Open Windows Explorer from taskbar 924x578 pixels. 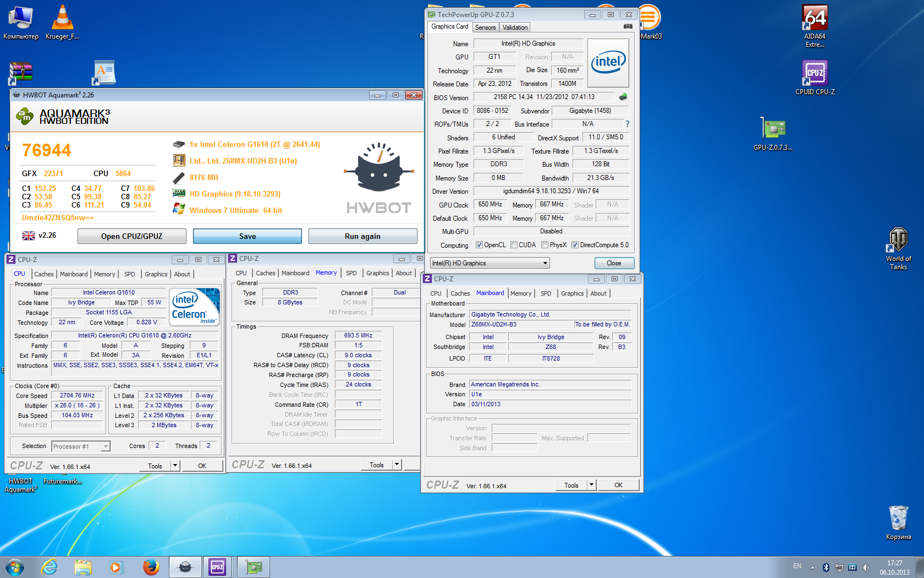click(83, 567)
